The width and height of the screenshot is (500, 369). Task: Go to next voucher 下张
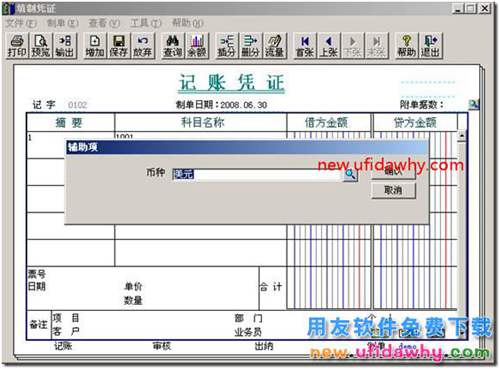[352, 46]
